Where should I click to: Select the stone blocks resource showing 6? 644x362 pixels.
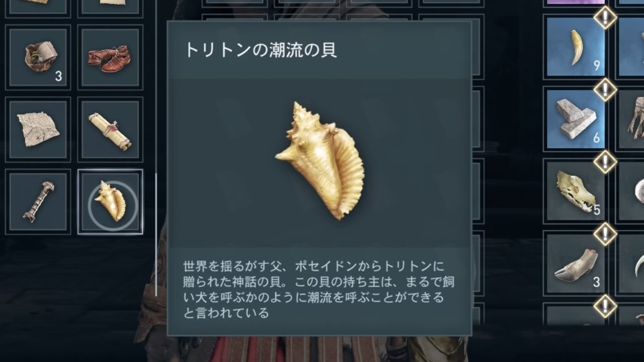576,119
